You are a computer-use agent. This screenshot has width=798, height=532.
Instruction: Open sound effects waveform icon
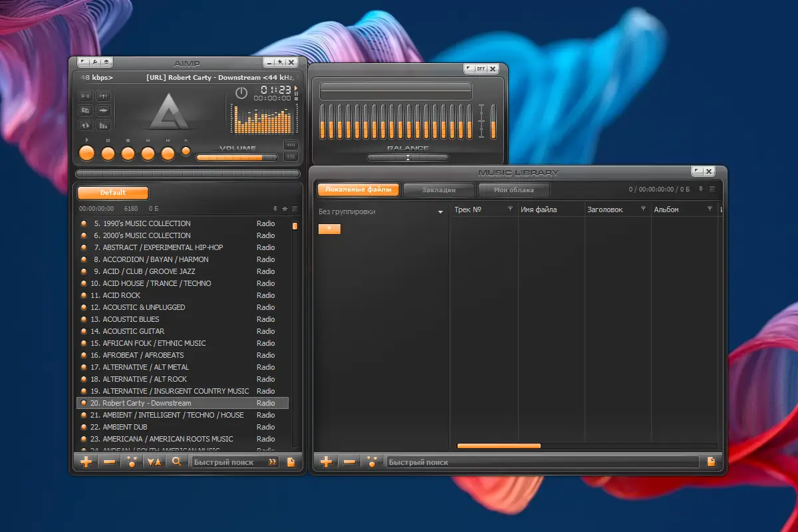coord(103,110)
